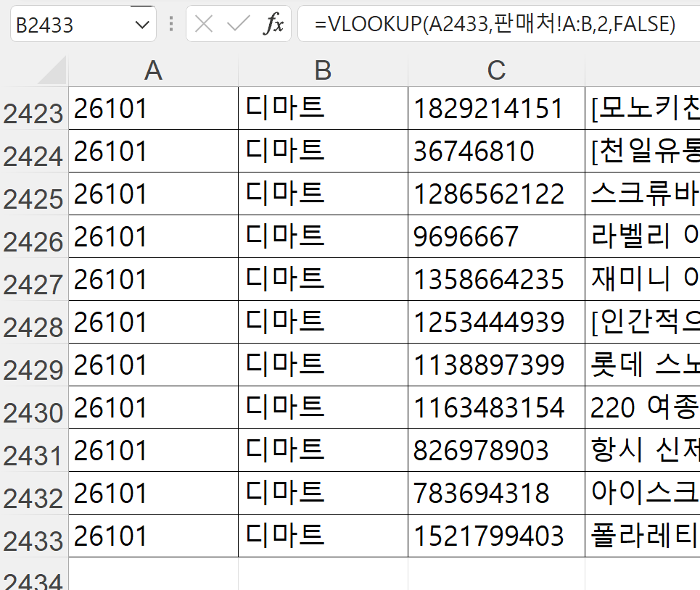
Task: Click cell with value 826978903
Action: pyautogui.click(x=496, y=451)
